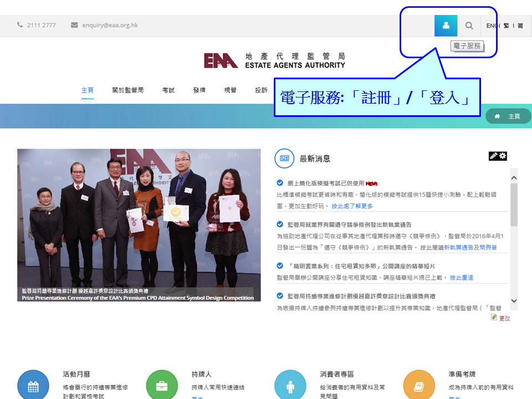Click the search magnifier icon
This screenshot has height=399, width=532.
click(x=469, y=25)
